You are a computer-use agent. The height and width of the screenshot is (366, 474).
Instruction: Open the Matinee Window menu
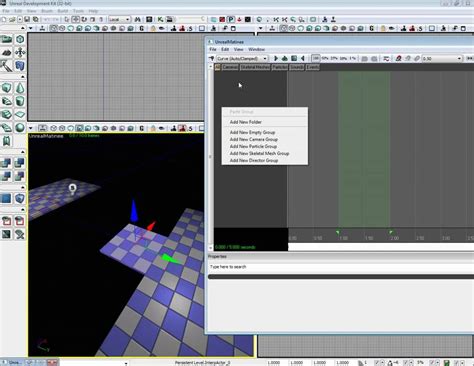pyautogui.click(x=256, y=49)
